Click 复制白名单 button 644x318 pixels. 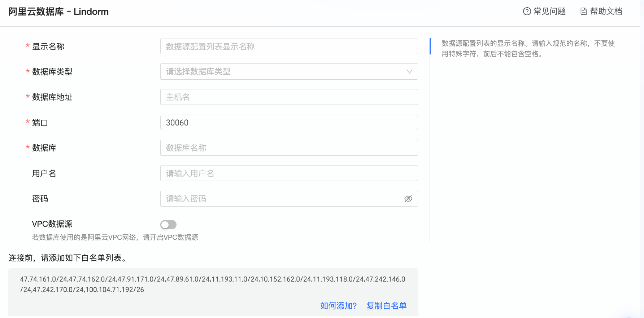387,306
